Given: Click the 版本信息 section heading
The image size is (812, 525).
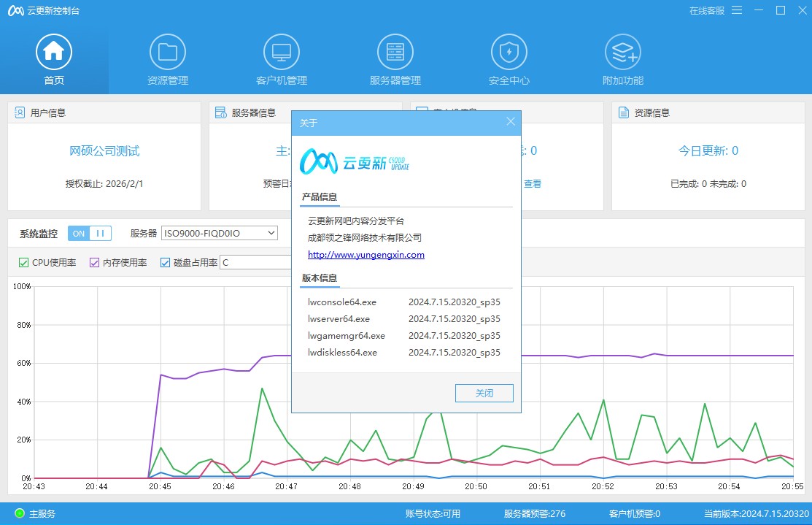Looking at the screenshot, I should coord(320,277).
